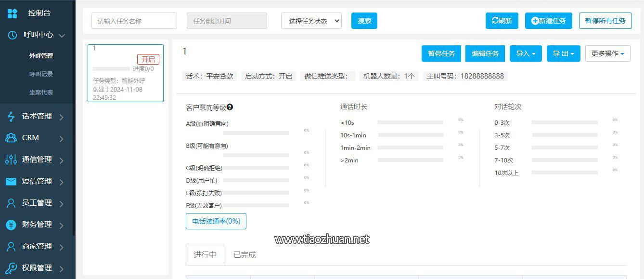The image size is (644, 279).
Task: Click the 控制台 dashboard icon
Action: pyautogui.click(x=12, y=13)
